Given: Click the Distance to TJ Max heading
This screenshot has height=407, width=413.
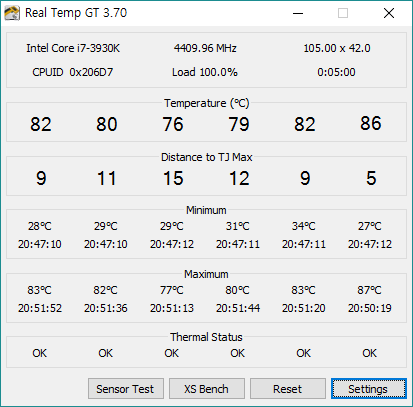Looking at the screenshot, I should [x=207, y=157].
